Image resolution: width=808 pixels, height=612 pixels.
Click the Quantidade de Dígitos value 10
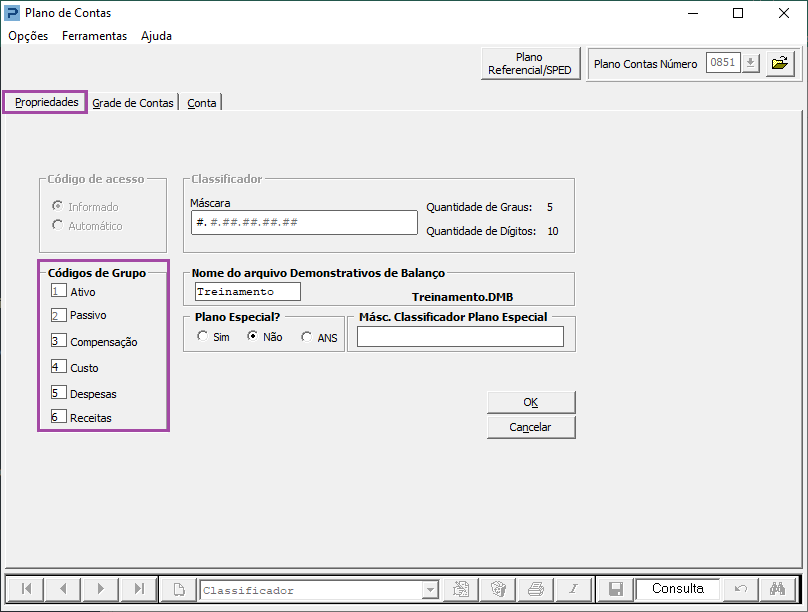(553, 231)
